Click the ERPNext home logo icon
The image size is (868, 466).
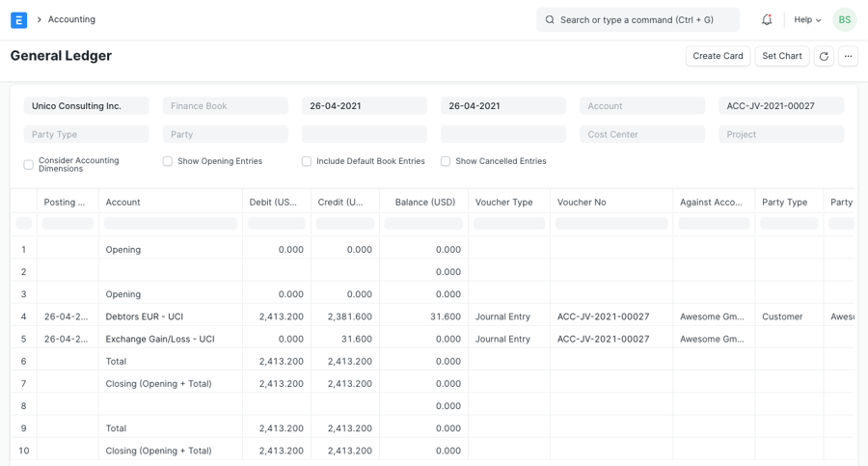tap(18, 19)
